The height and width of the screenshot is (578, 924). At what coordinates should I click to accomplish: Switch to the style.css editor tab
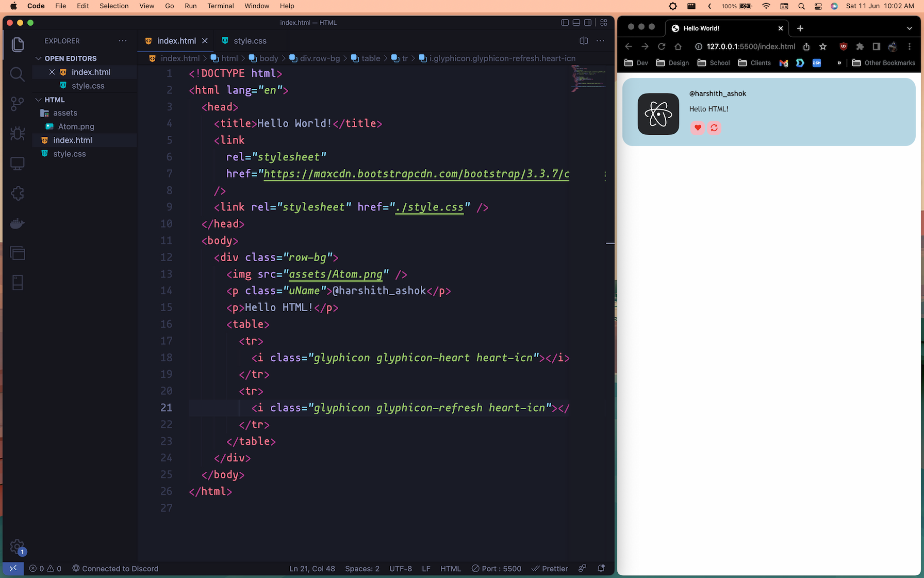[250, 41]
